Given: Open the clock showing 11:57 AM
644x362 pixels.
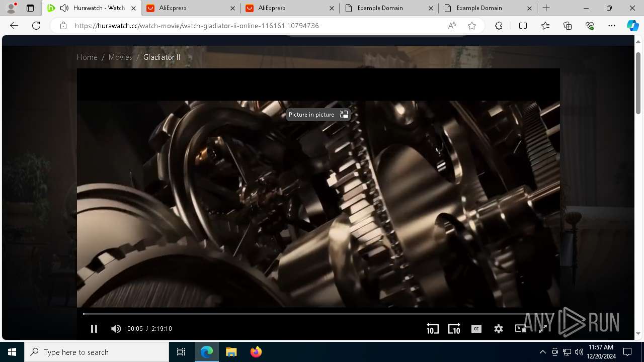Looking at the screenshot, I should (601, 352).
